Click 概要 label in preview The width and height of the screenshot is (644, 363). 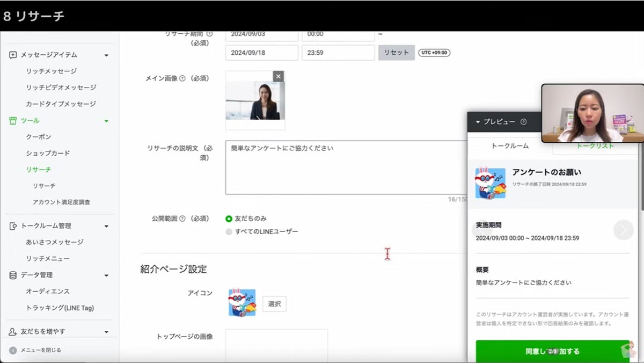point(482,270)
